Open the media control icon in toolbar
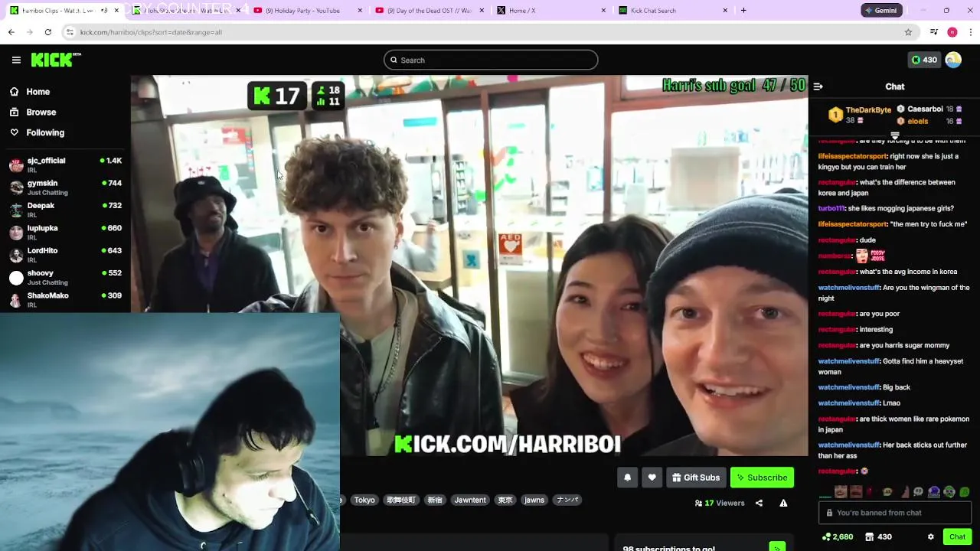 coord(933,32)
